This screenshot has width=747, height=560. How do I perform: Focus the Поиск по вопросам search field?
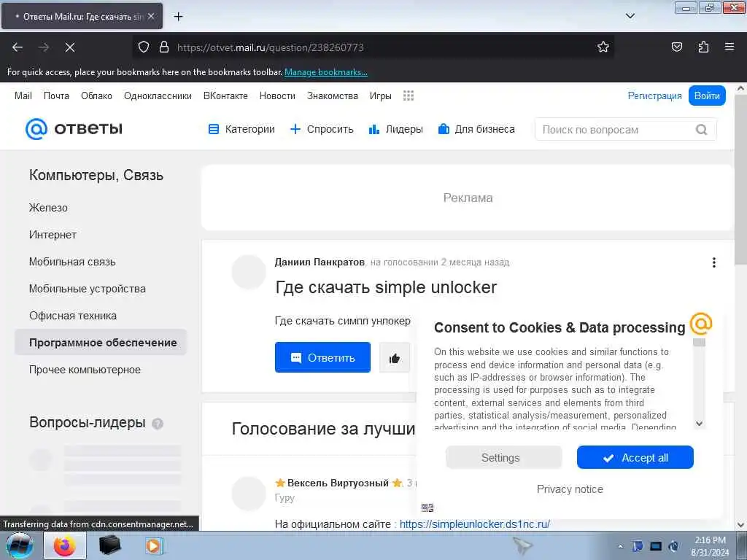pos(625,130)
